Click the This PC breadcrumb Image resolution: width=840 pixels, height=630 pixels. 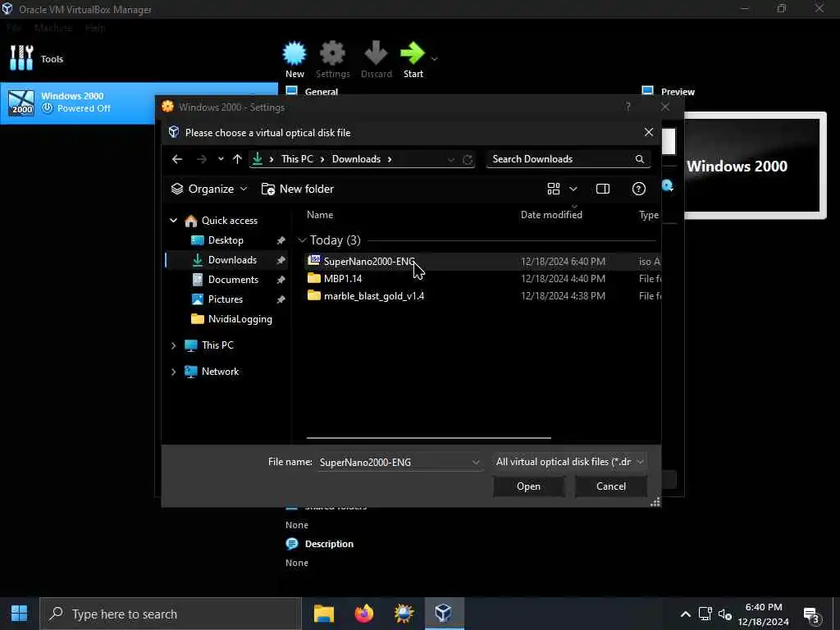point(297,159)
